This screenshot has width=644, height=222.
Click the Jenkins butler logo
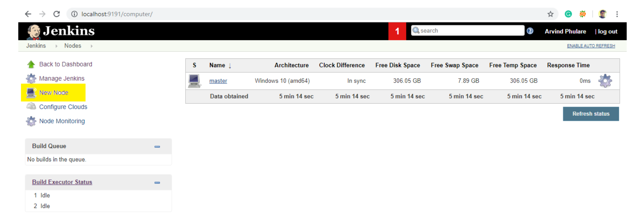[x=34, y=32]
